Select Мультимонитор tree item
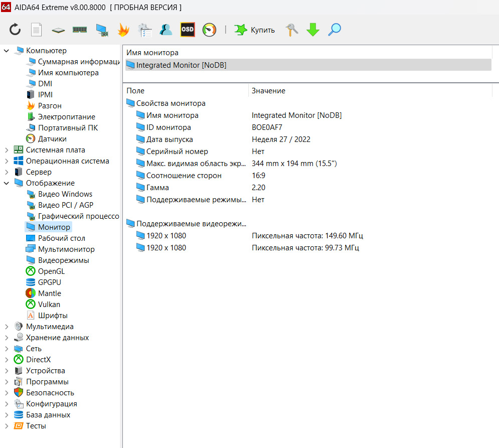Screen dimensions: 499x448 [x=60, y=249]
